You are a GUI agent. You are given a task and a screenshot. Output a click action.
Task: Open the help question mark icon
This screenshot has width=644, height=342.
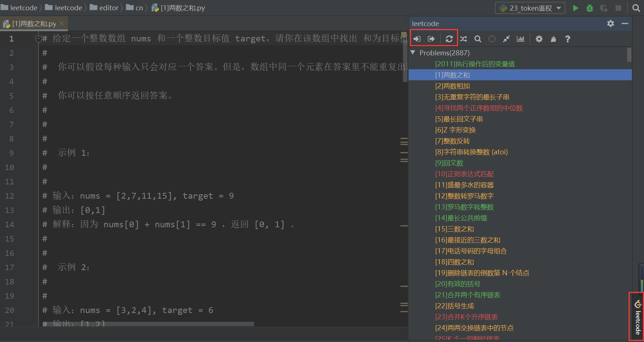[x=567, y=39]
